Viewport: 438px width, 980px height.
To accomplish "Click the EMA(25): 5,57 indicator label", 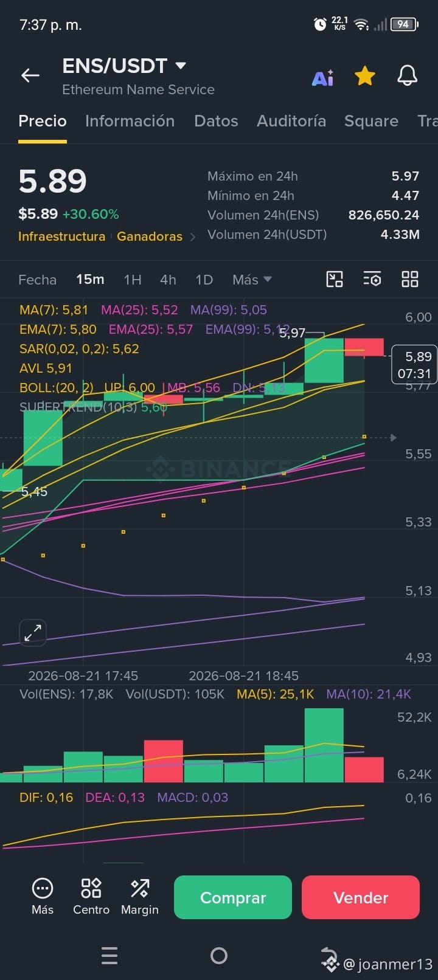I will point(151,329).
